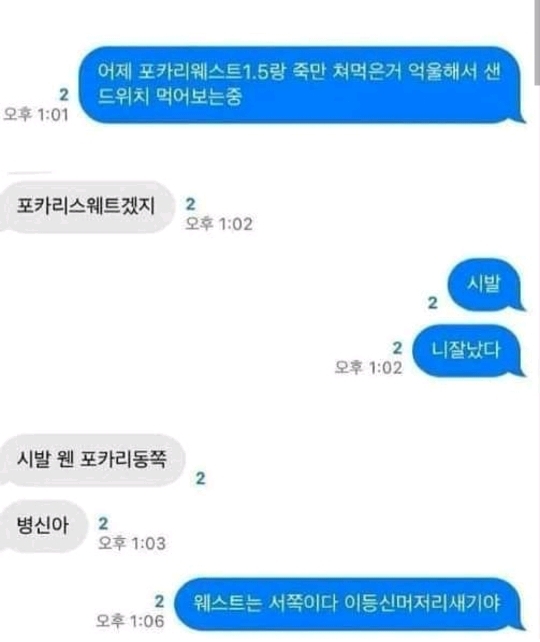Click the 오후 1:03 timestamp
Screen dimensions: 540x642
132,543
